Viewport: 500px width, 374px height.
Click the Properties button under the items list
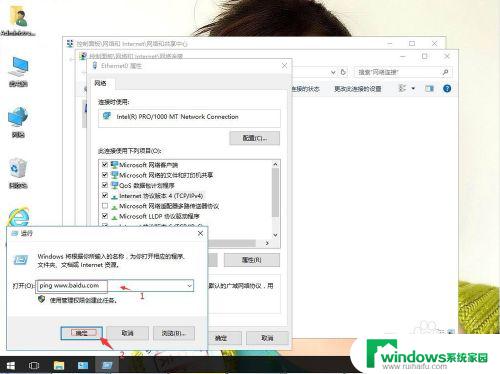coord(252,260)
